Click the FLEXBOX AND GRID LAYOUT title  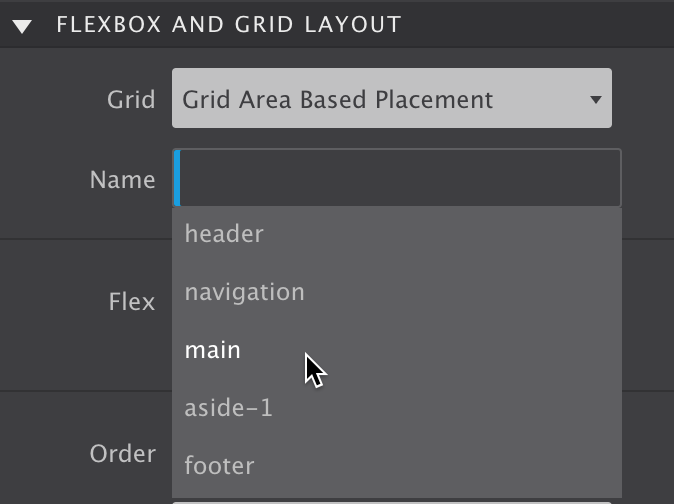point(228,24)
